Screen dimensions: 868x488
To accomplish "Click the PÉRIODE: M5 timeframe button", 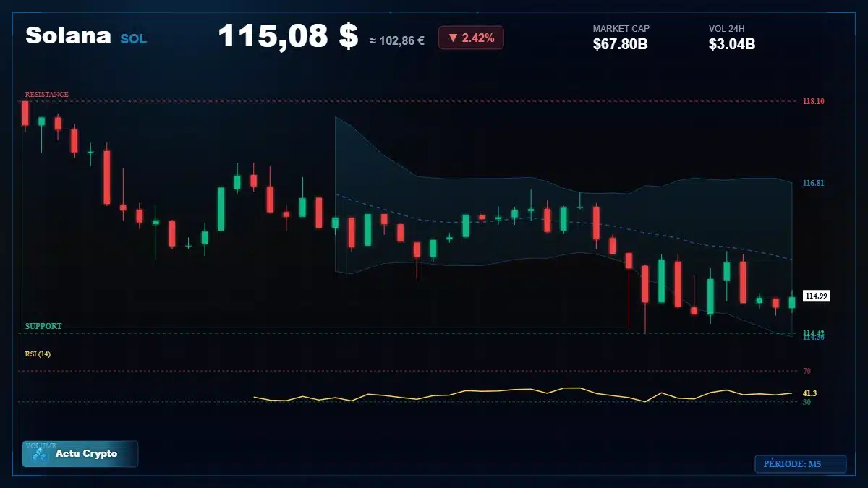I will 801,464.
